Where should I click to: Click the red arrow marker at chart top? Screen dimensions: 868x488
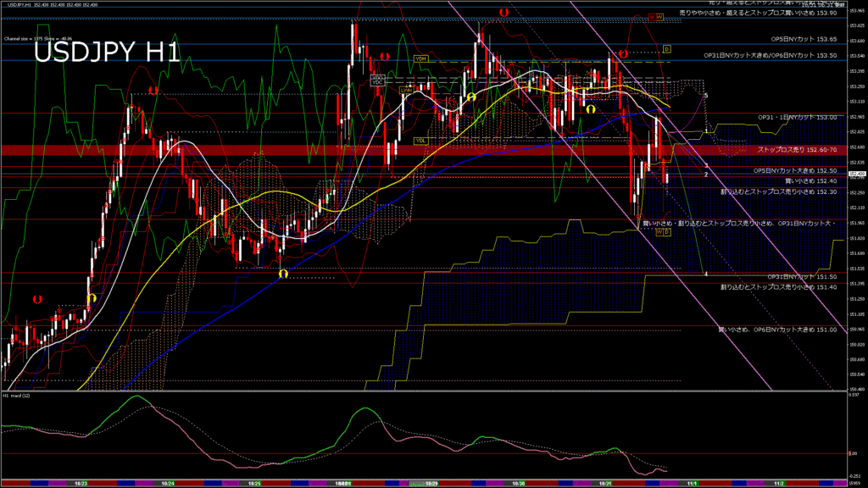coord(504,12)
